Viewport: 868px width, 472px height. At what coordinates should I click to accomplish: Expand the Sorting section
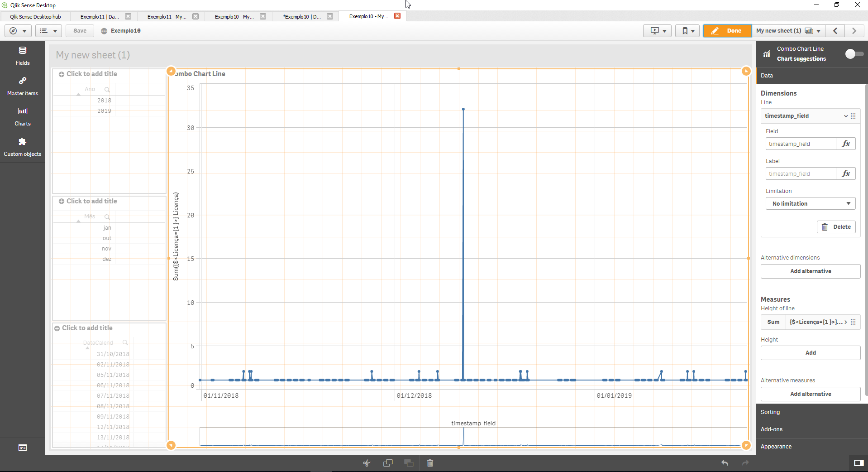812,412
